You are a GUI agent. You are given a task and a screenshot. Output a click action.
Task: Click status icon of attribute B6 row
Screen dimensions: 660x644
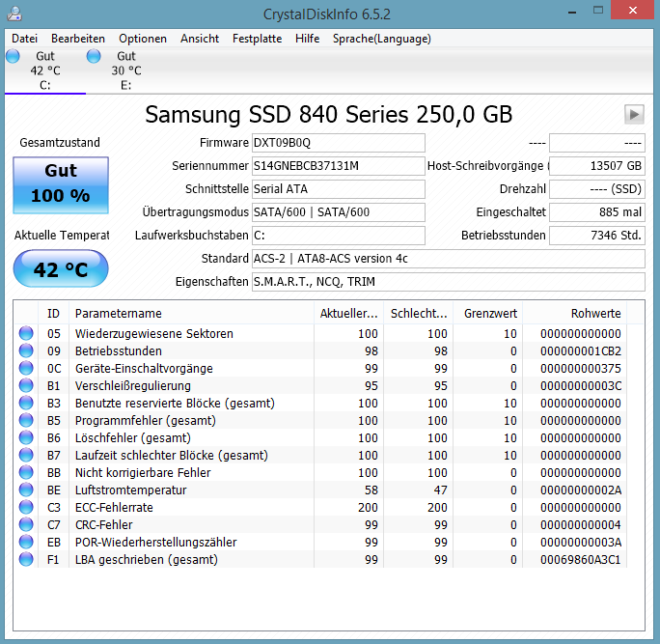(x=26, y=438)
